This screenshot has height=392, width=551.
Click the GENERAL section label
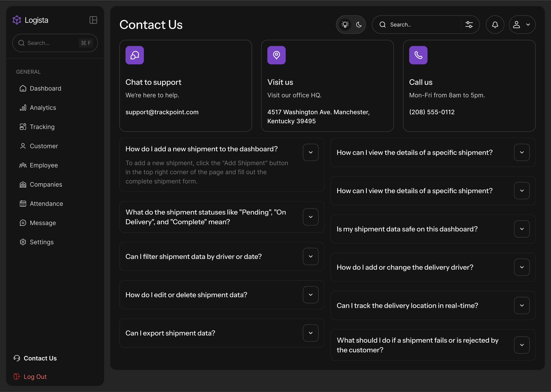point(28,72)
